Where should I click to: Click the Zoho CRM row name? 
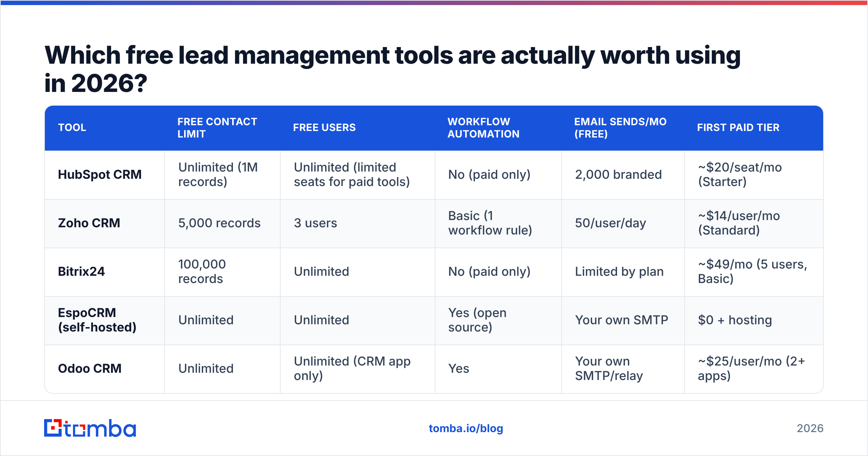click(x=89, y=223)
